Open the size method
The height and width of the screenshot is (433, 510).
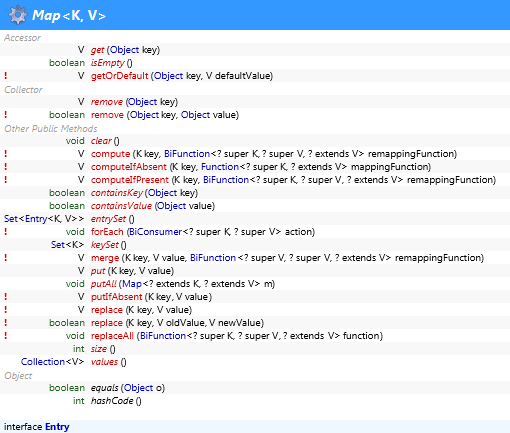pyautogui.click(x=99, y=349)
